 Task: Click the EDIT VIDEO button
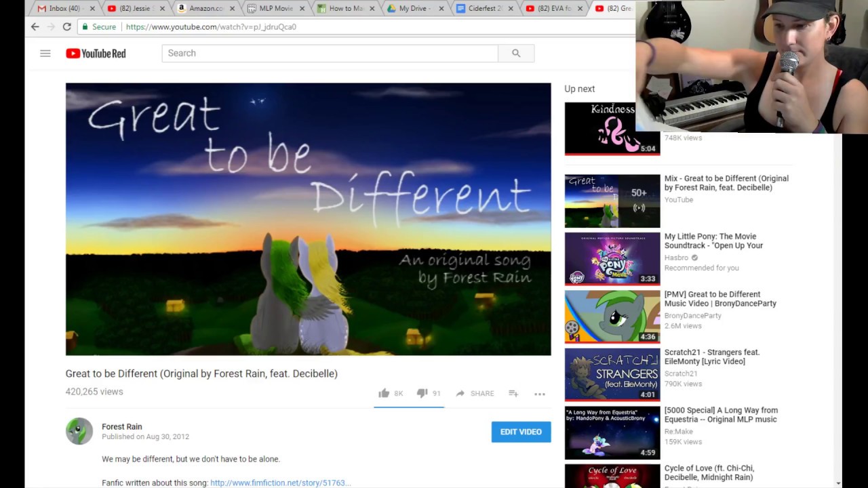click(x=521, y=432)
